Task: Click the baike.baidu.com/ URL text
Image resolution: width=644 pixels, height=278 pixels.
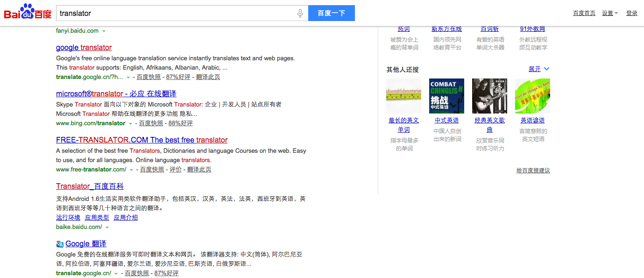Action: pyautogui.click(x=79, y=227)
